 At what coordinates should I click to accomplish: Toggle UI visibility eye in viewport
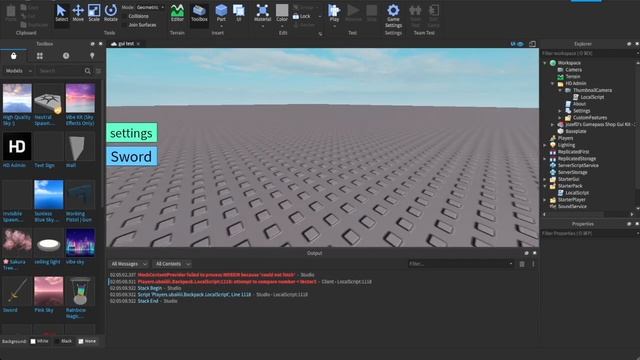[x=520, y=44]
